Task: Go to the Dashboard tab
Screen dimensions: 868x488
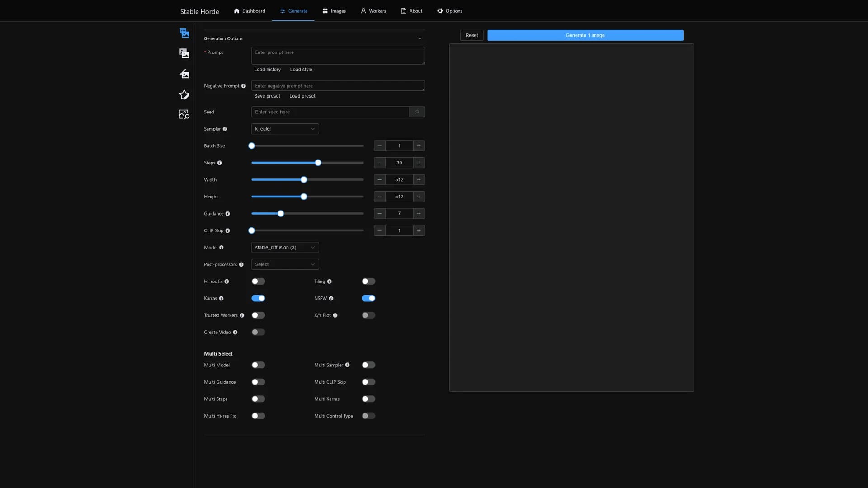Action: tap(250, 11)
